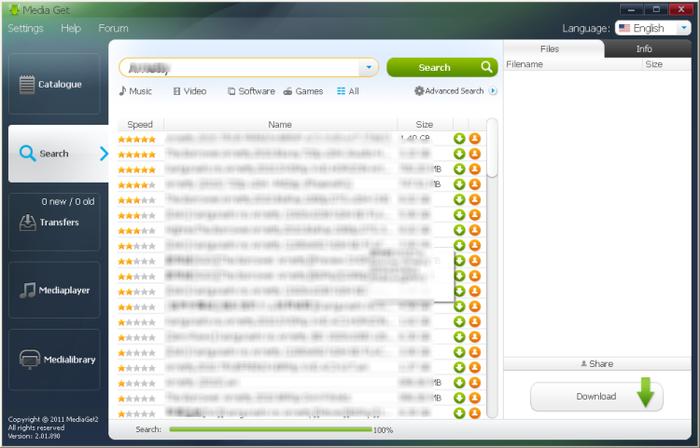700x448 pixels.
Task: Click the green download arrow in first result row
Action: (459, 139)
